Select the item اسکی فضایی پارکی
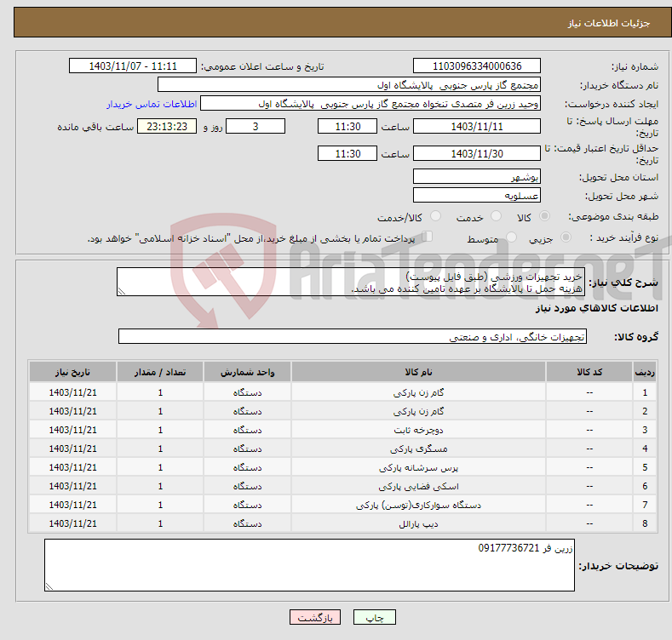The image size is (672, 640). tap(418, 486)
